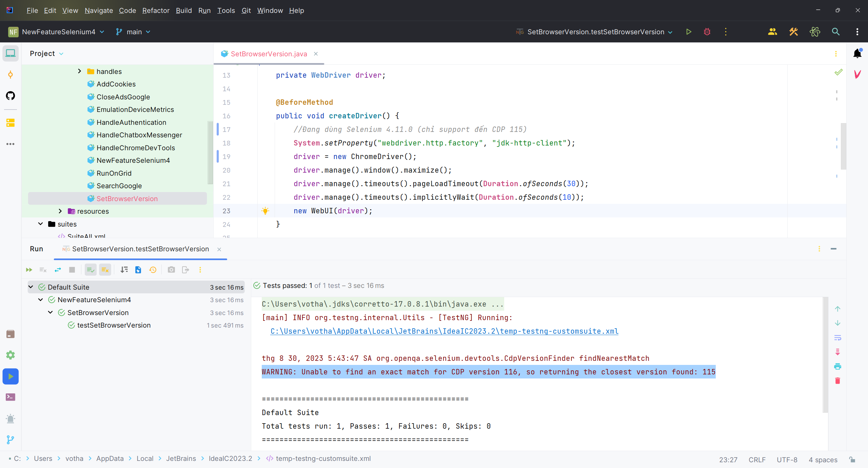Show more tool windows ellipsis in left sidebar
Screen dimensions: 868x468
(x=11, y=144)
